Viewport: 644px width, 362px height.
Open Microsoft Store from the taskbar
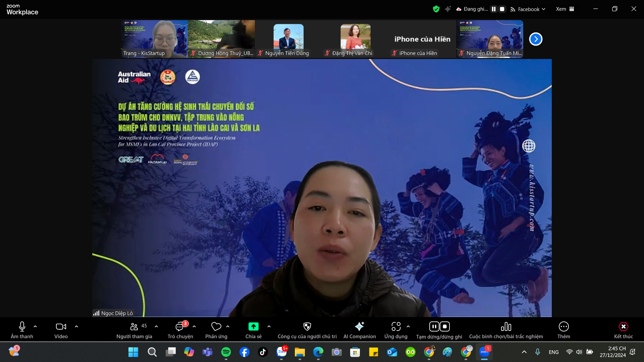coord(355,352)
